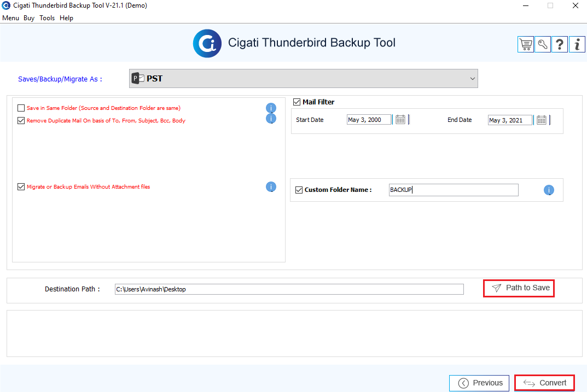Click the Saves/Backup/Migrate As label

(60, 79)
